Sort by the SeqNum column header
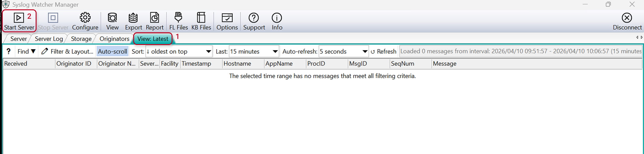The height and width of the screenshot is (154, 644). [x=411, y=64]
